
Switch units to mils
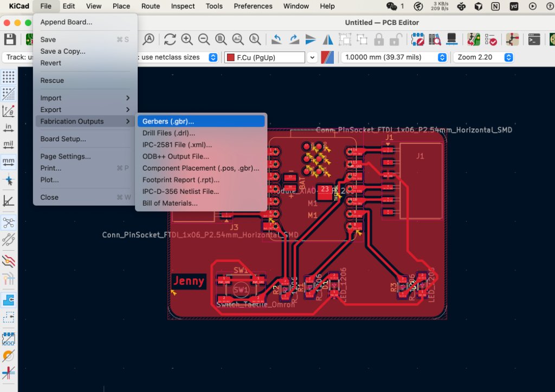tap(9, 145)
